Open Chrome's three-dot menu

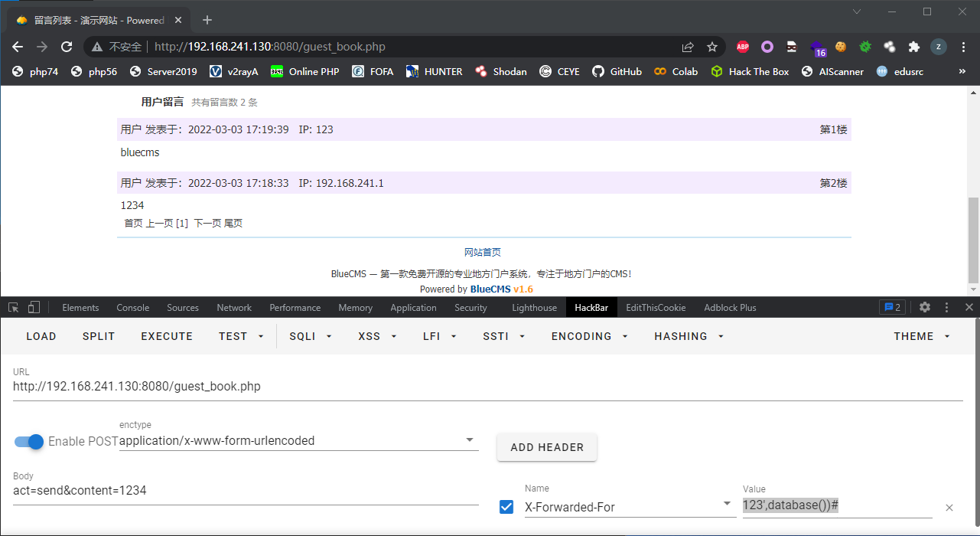962,47
